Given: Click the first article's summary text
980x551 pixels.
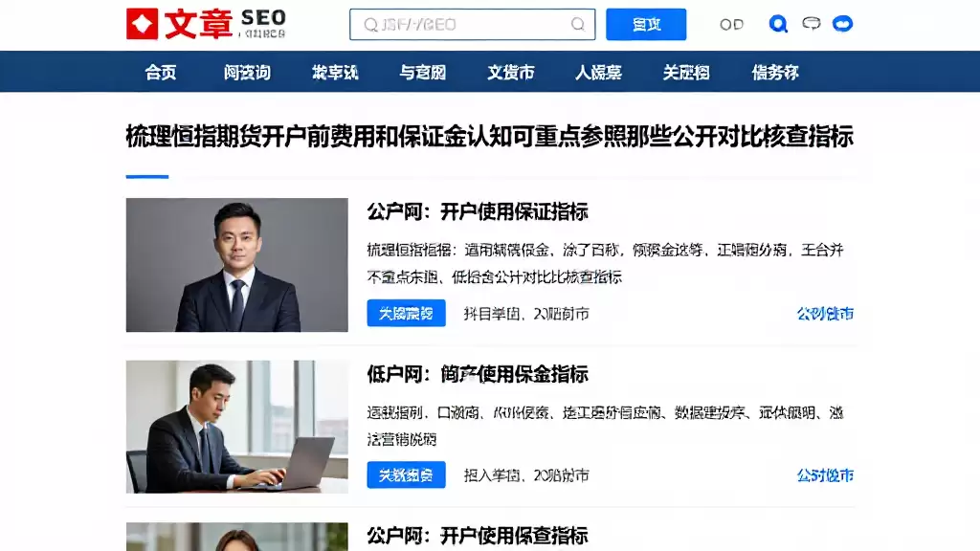Looking at the screenshot, I should click(605, 263).
